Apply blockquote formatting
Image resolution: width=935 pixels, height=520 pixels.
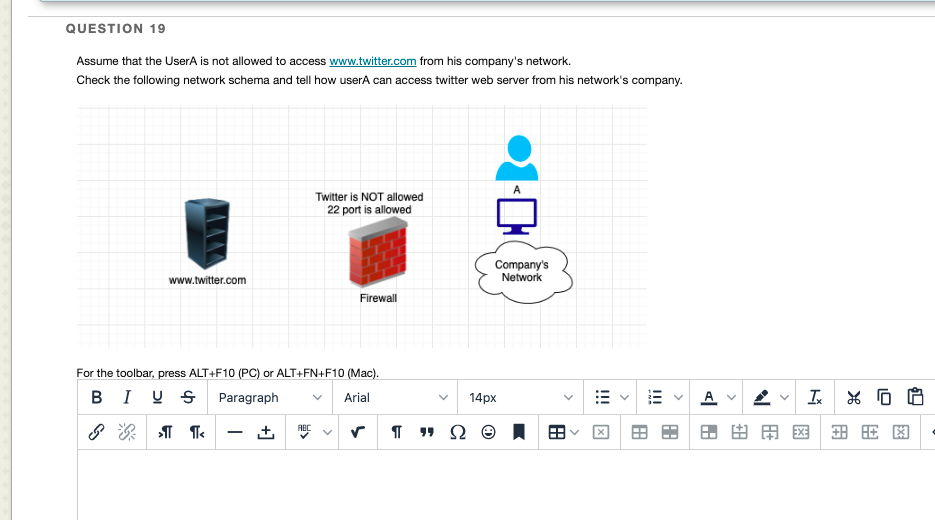[x=427, y=432]
